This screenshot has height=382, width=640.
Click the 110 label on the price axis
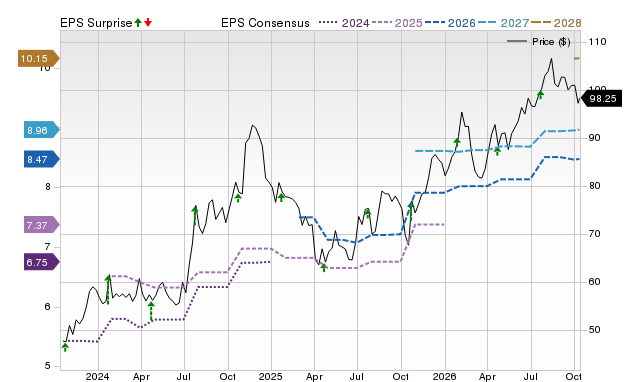(597, 42)
